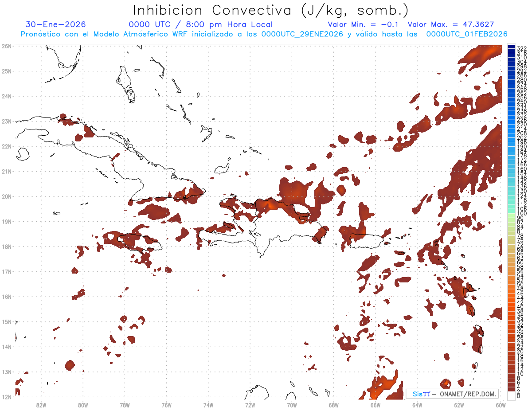Click the 68W longitude label

click(x=333, y=405)
